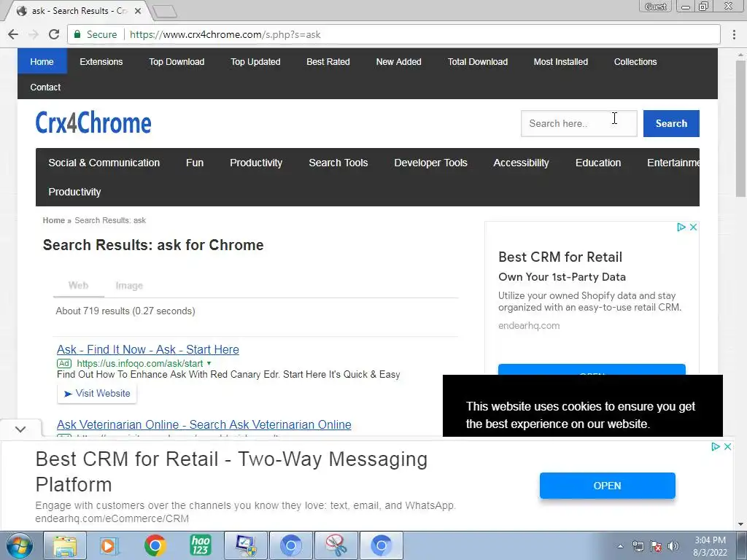Open Ask Veterinarian Online result link
The width and height of the screenshot is (747, 560).
[x=204, y=424]
